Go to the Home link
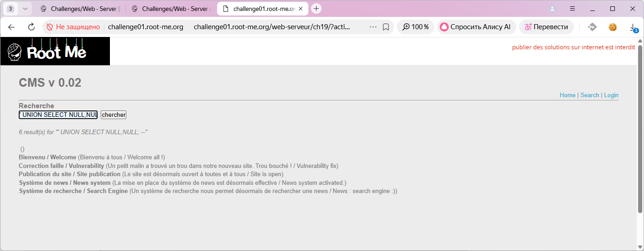The height and width of the screenshot is (251, 644). point(567,95)
